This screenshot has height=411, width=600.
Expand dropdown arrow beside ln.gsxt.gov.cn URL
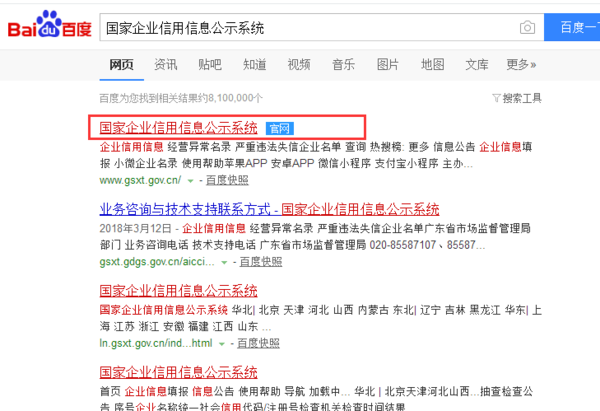222,343
